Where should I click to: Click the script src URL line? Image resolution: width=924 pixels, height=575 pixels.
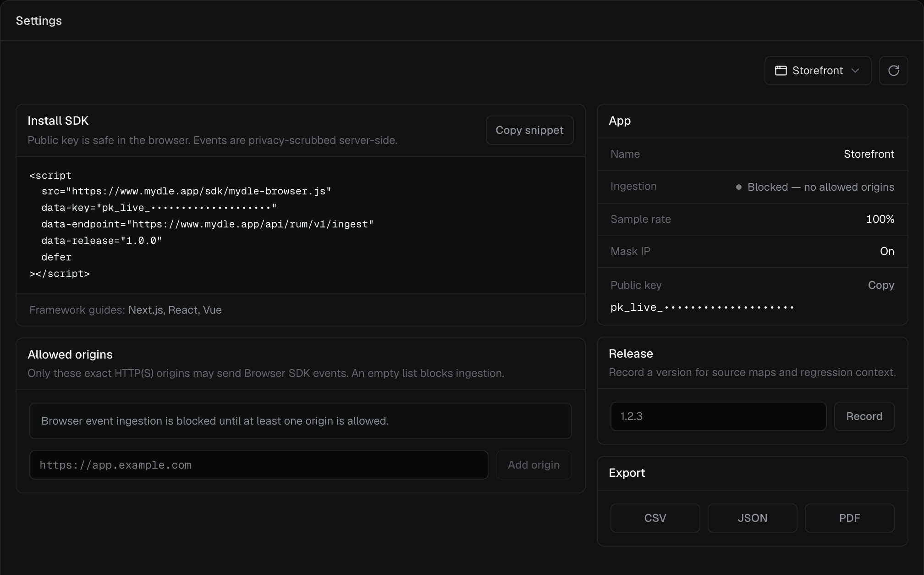pyautogui.click(x=186, y=191)
